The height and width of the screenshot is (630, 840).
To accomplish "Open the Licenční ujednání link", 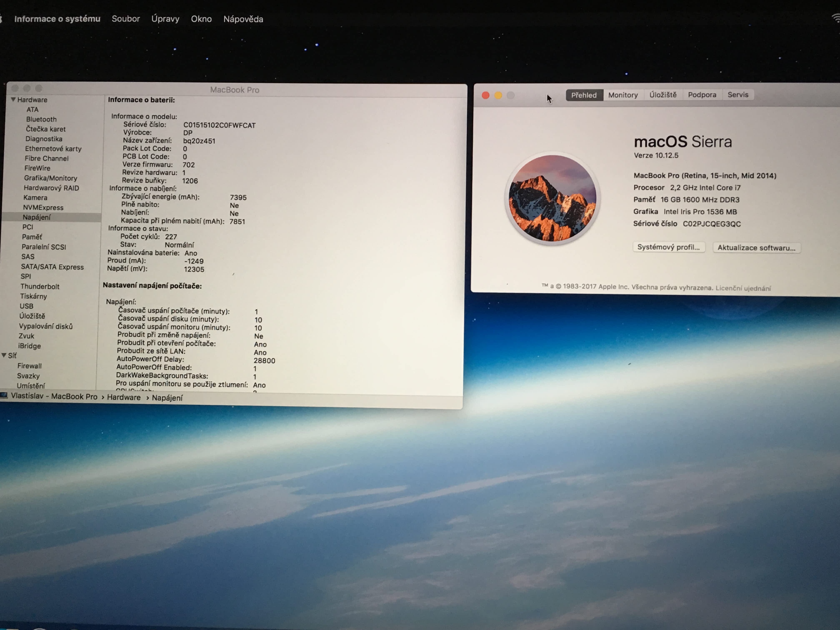I will tap(743, 288).
